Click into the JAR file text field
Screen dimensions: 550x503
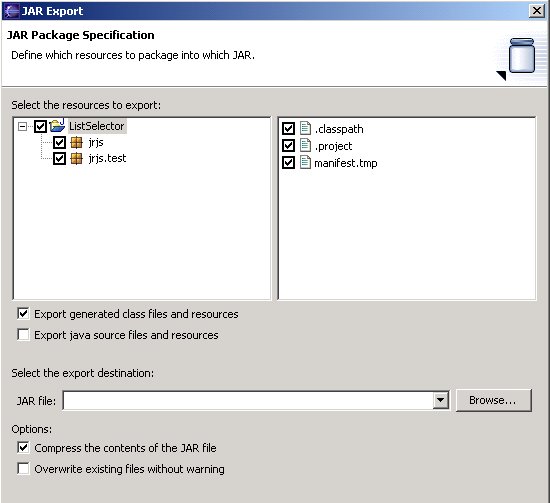(x=248, y=400)
